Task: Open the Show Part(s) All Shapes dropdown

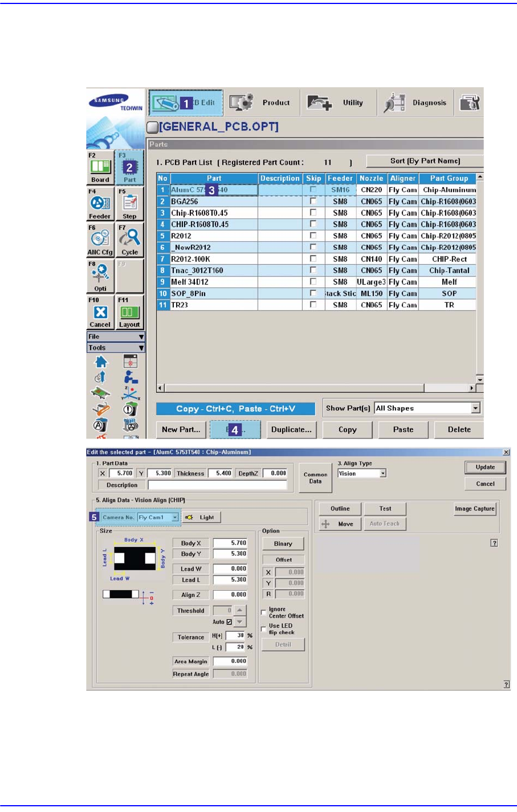Action: [x=475, y=408]
